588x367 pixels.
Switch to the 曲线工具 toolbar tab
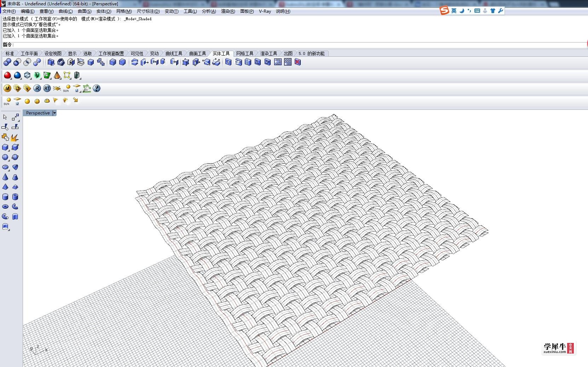click(x=174, y=53)
